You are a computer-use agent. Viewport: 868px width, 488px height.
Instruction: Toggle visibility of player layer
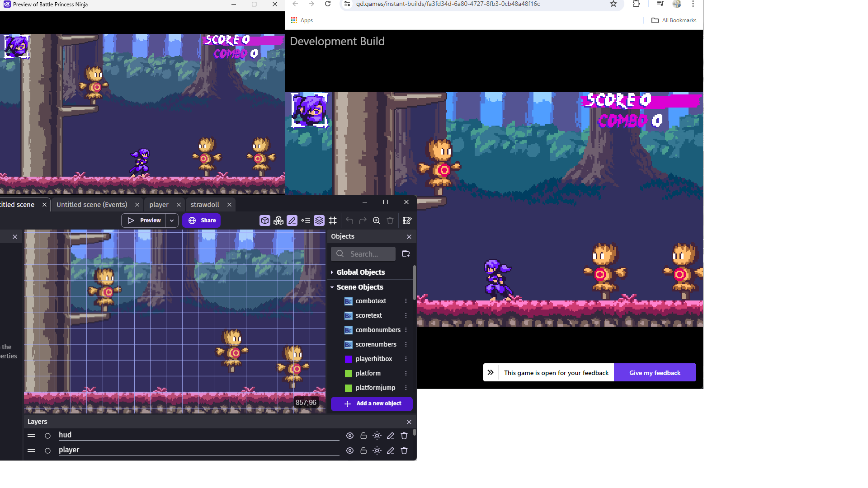tap(350, 450)
